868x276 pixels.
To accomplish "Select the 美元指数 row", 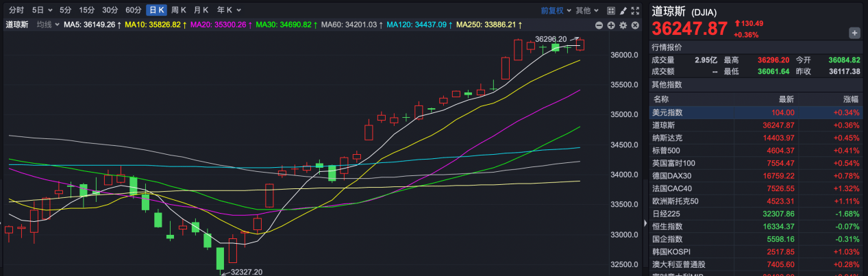I will [x=757, y=112].
